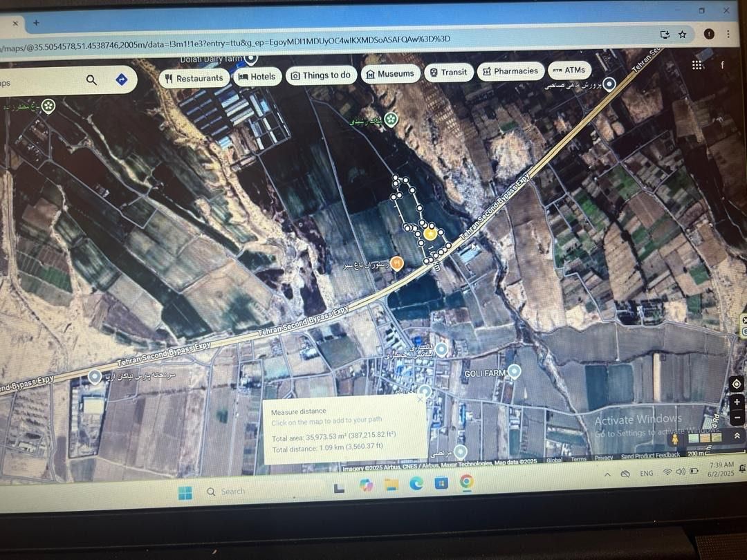This screenshot has height=560, width=747.
Task: Zoom in with the plus button
Action: [x=737, y=402]
